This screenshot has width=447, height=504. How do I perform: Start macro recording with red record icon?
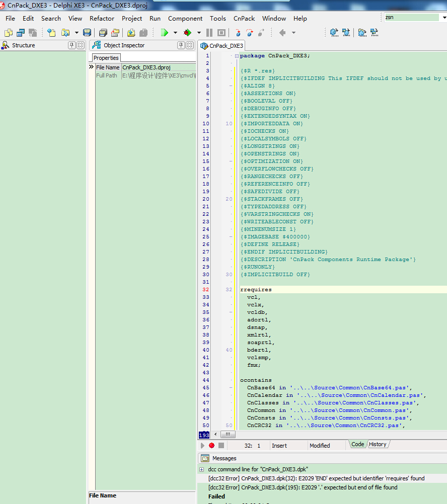click(211, 446)
